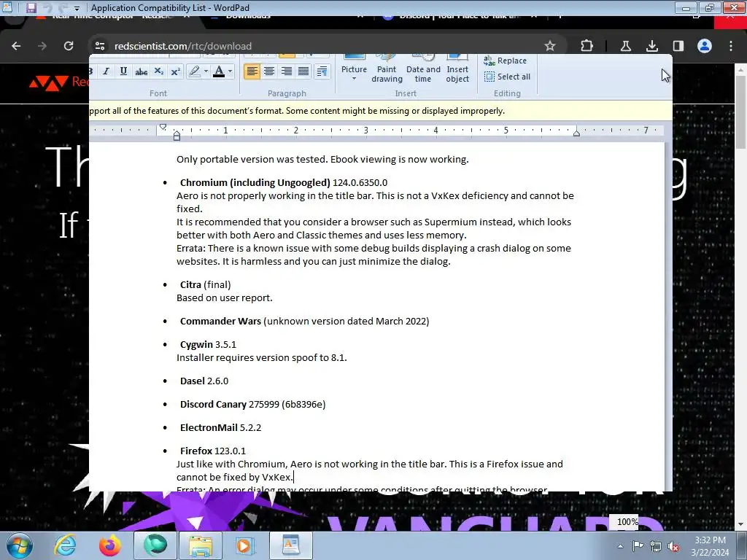Screen dimensions: 747x560
Task: Click the first-line indent marker on ruler
Action: pos(163,127)
